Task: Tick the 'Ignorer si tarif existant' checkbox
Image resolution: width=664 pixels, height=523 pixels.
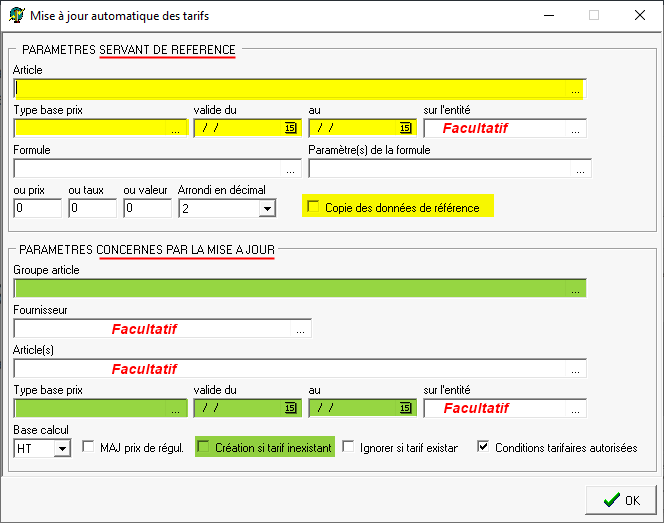Action: pyautogui.click(x=349, y=447)
